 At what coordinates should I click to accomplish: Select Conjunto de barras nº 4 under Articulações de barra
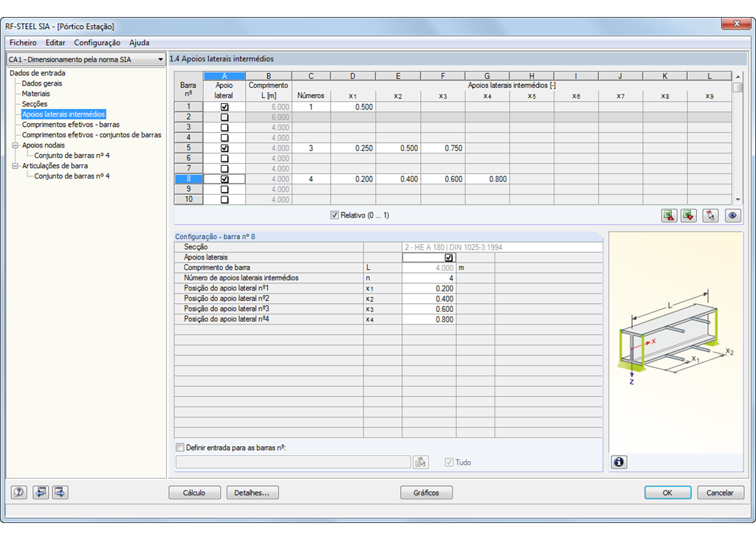click(72, 176)
